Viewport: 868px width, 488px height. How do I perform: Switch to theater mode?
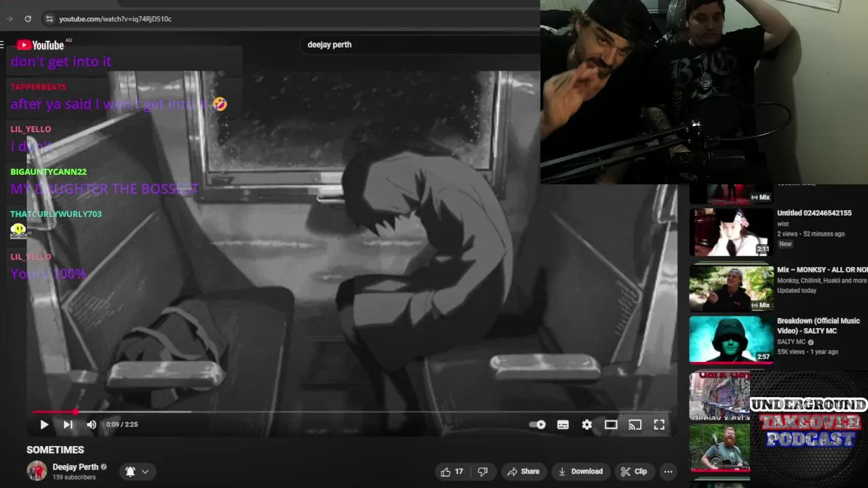(x=611, y=425)
